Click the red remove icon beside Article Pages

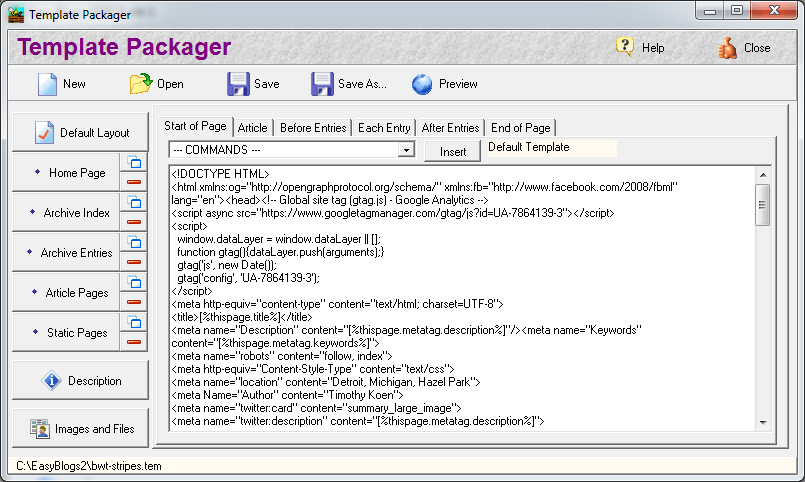click(134, 302)
